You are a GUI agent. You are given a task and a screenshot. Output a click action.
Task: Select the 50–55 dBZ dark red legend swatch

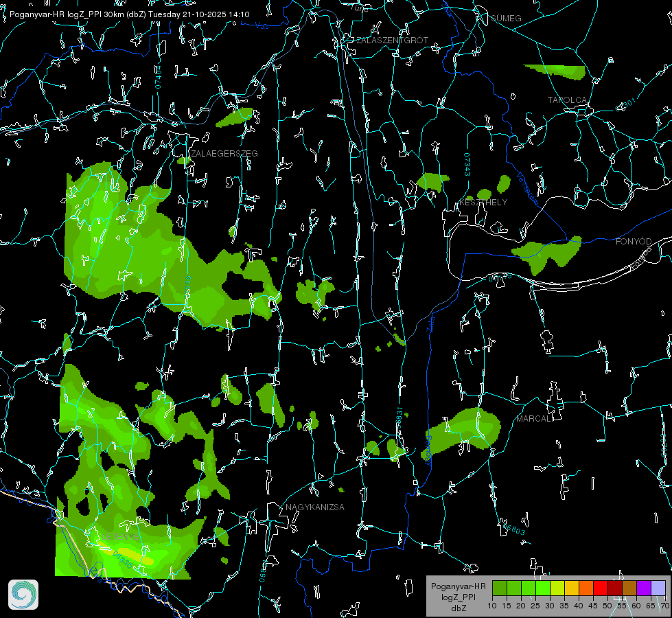615,588
